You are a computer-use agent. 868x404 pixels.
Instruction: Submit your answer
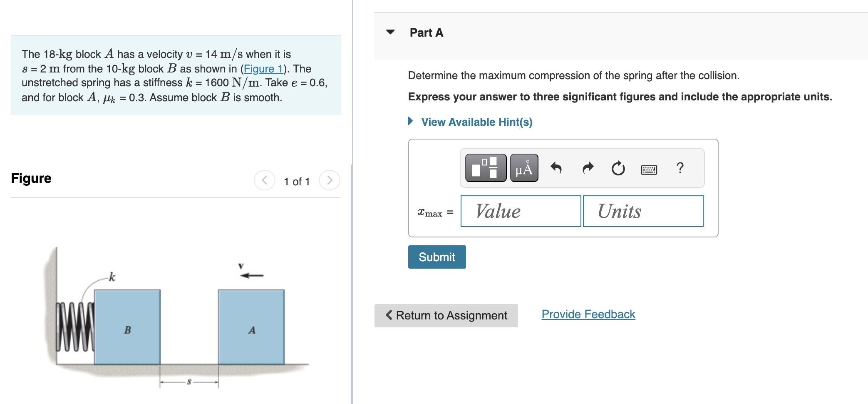[x=436, y=257]
